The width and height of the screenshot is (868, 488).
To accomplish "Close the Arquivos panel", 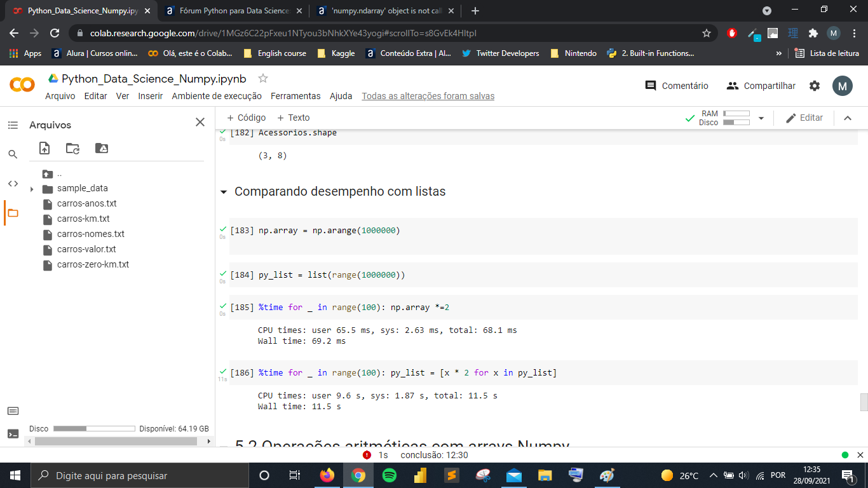I will coord(200,122).
